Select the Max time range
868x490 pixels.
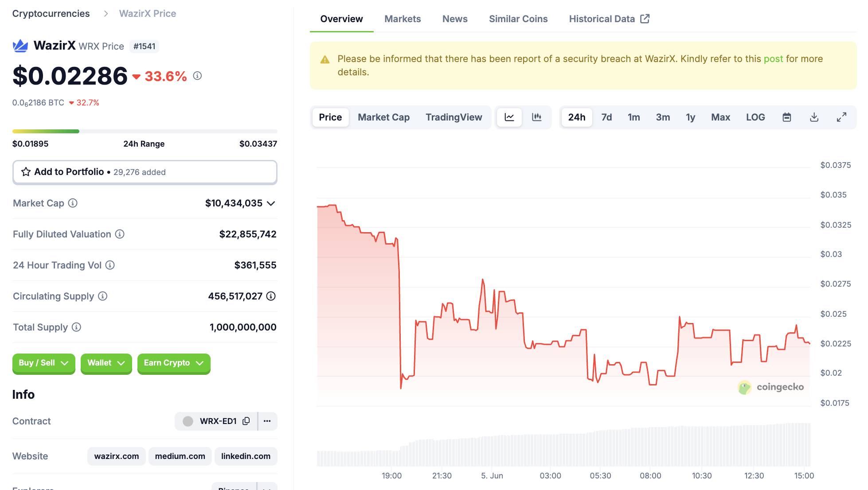coord(720,117)
